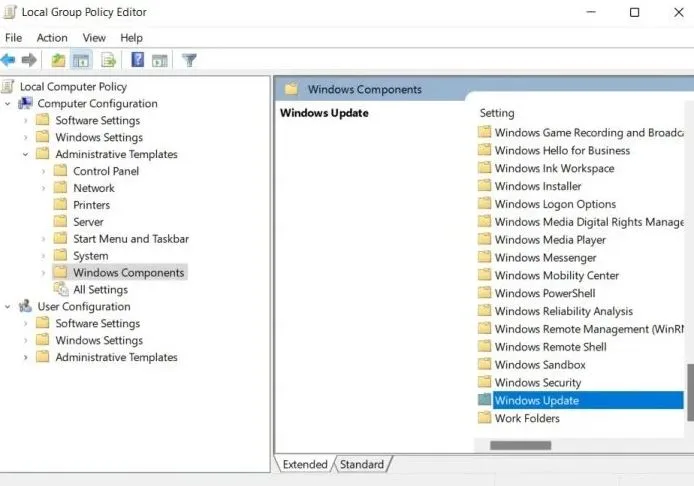
Task: Click the Export List toolbar icon
Action: pos(108,60)
